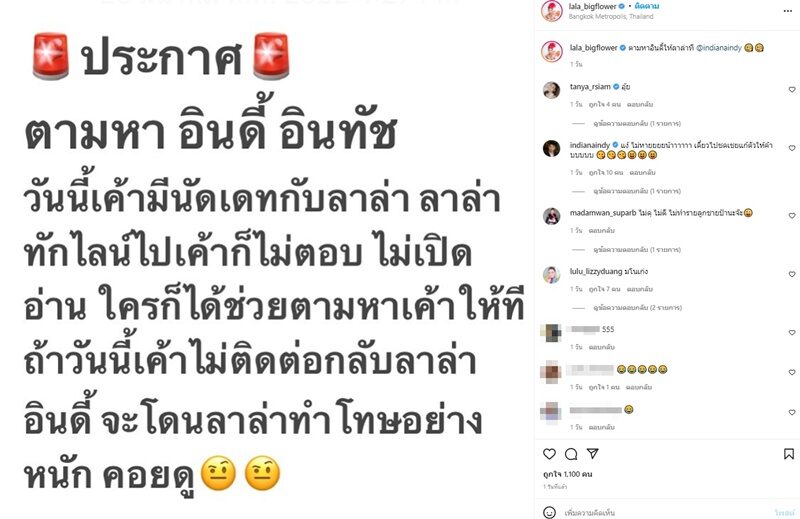Save post with bookmark icon
800x519 pixels.
[x=789, y=454]
